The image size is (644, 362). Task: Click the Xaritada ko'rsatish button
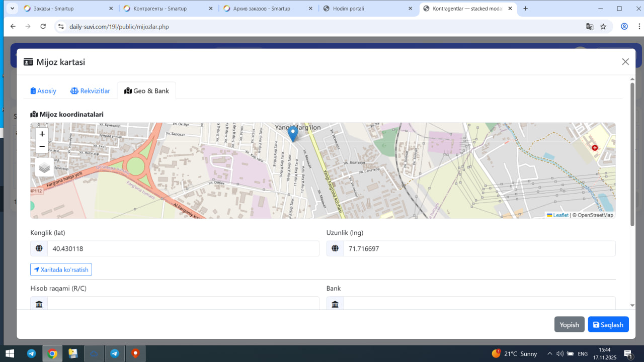(x=61, y=270)
